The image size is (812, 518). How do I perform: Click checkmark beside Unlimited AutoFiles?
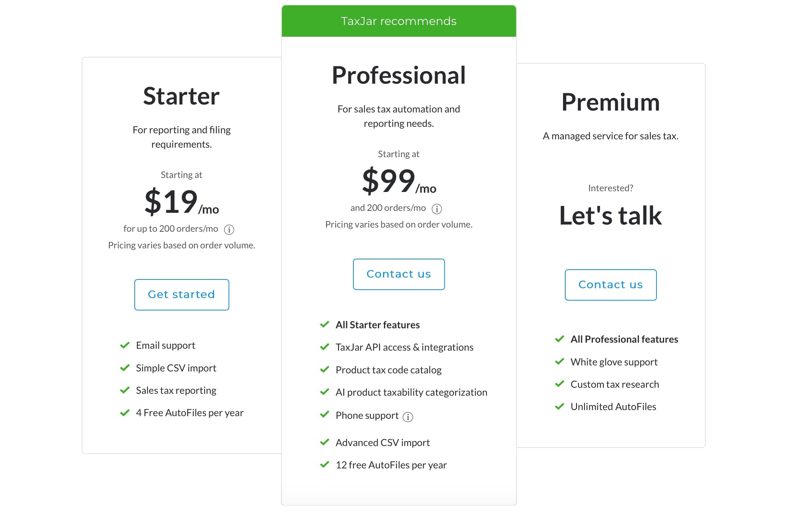tap(560, 407)
